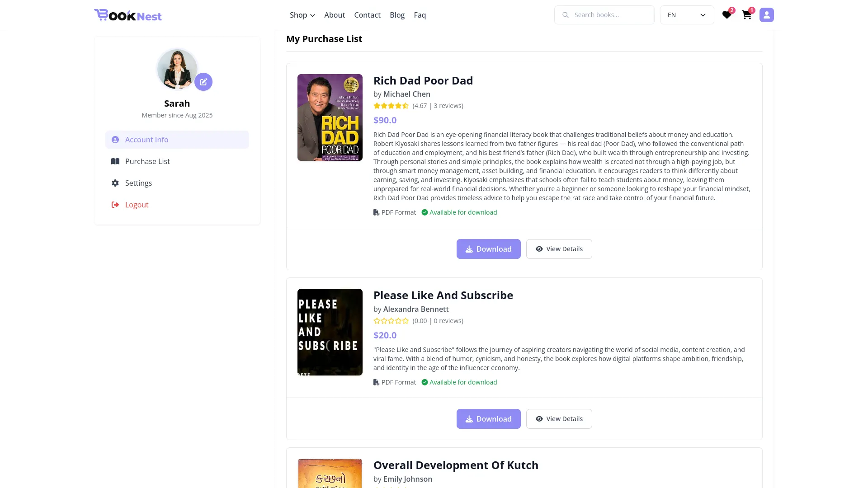The image size is (868, 488).
Task: Open the wishlist heart icon
Action: (x=726, y=15)
